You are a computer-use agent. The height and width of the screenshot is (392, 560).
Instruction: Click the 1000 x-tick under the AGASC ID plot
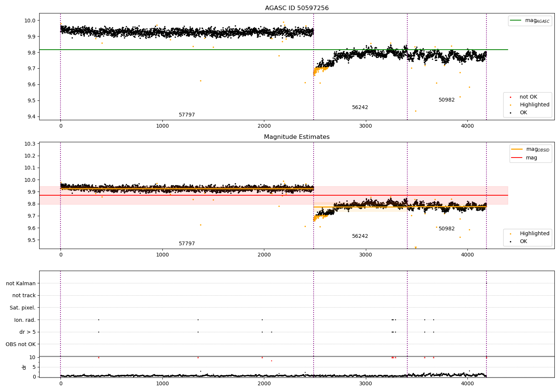click(162, 126)
